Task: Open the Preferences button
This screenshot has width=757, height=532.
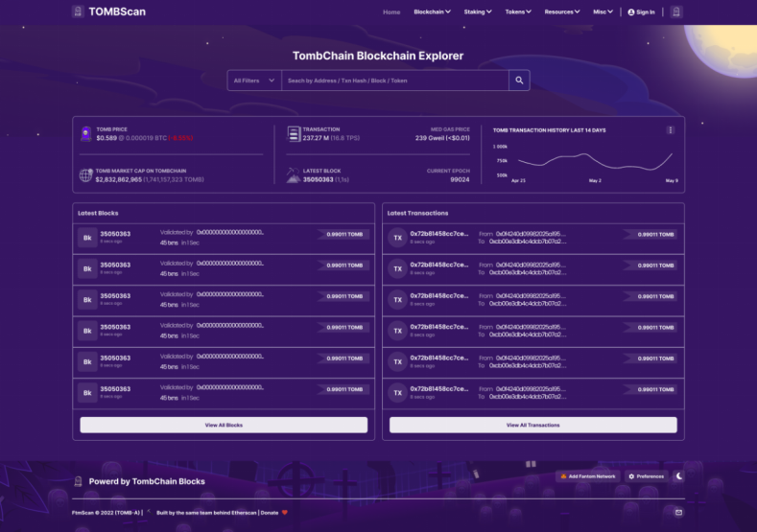Action: (x=646, y=476)
